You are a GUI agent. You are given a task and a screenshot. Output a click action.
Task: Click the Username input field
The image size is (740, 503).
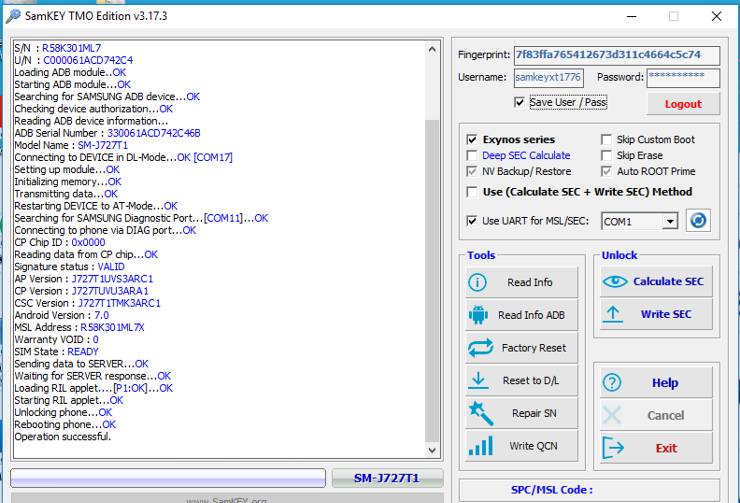tap(548, 77)
